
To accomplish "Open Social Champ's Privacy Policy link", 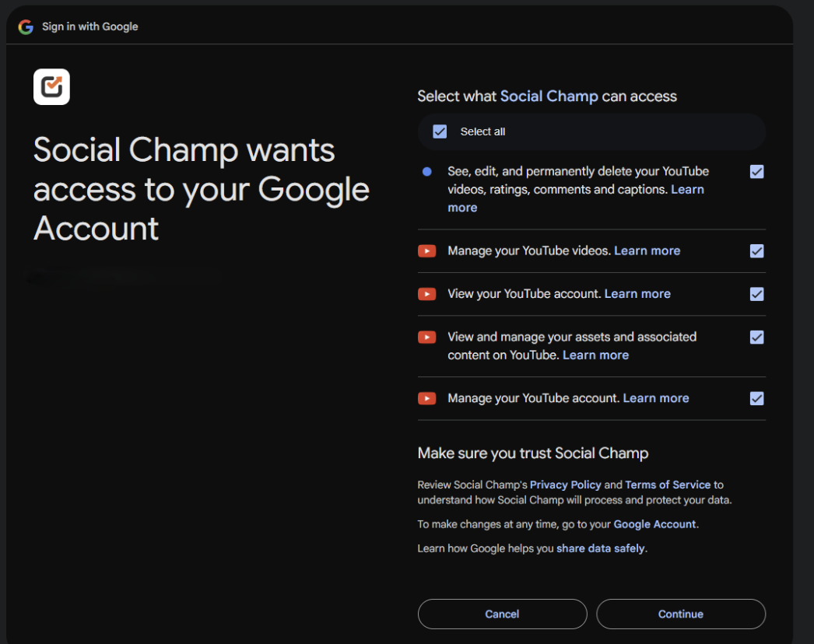I will point(566,485).
